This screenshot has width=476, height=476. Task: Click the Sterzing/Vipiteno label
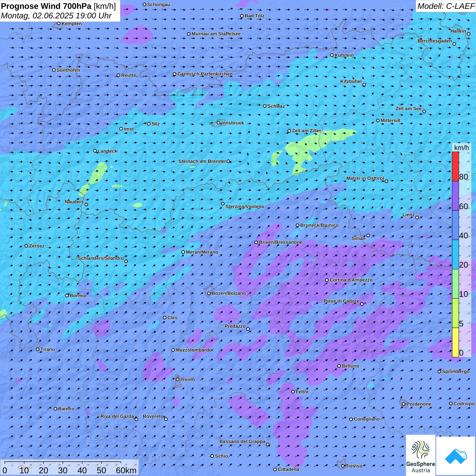[x=245, y=206]
